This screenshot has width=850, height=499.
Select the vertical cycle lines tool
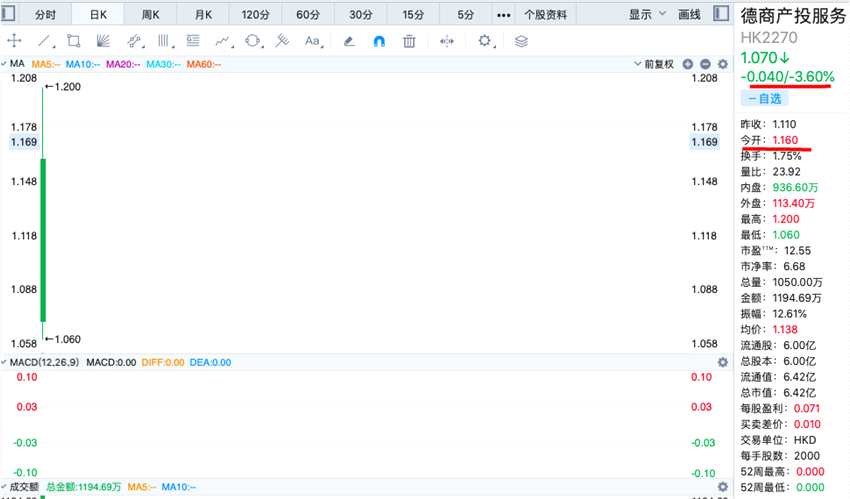click(x=163, y=41)
